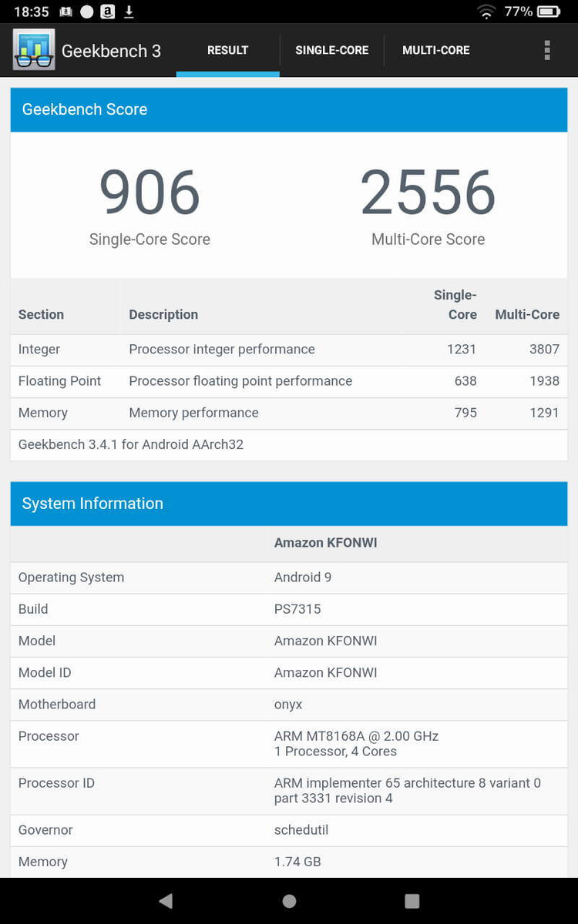578x924 pixels.
Task: Switch to the MULTI-CORE tab
Action: coord(436,50)
